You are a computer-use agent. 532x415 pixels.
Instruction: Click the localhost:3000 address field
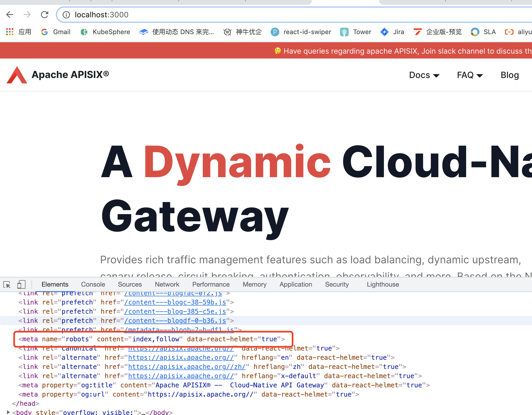point(102,15)
